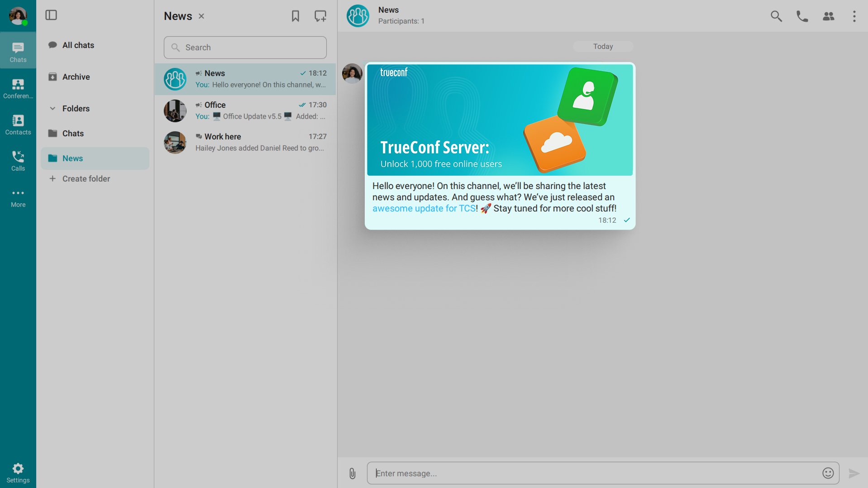
Task: Show channel participants
Action: pos(829,16)
